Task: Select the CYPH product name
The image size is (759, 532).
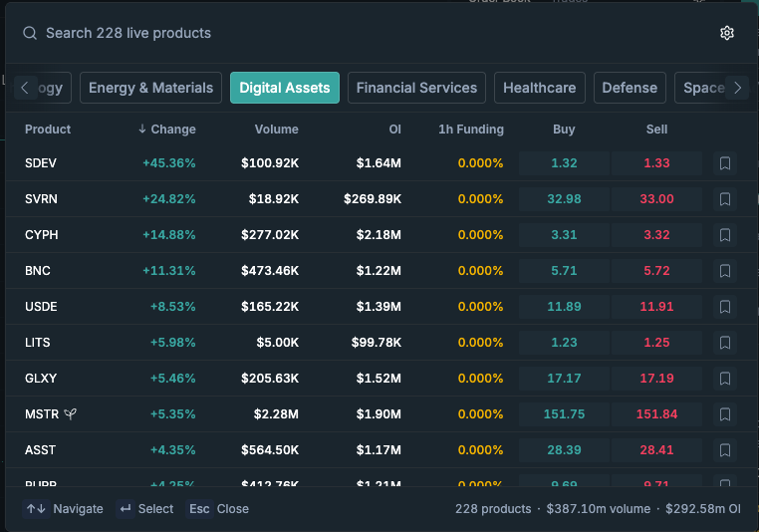Action: 42,235
